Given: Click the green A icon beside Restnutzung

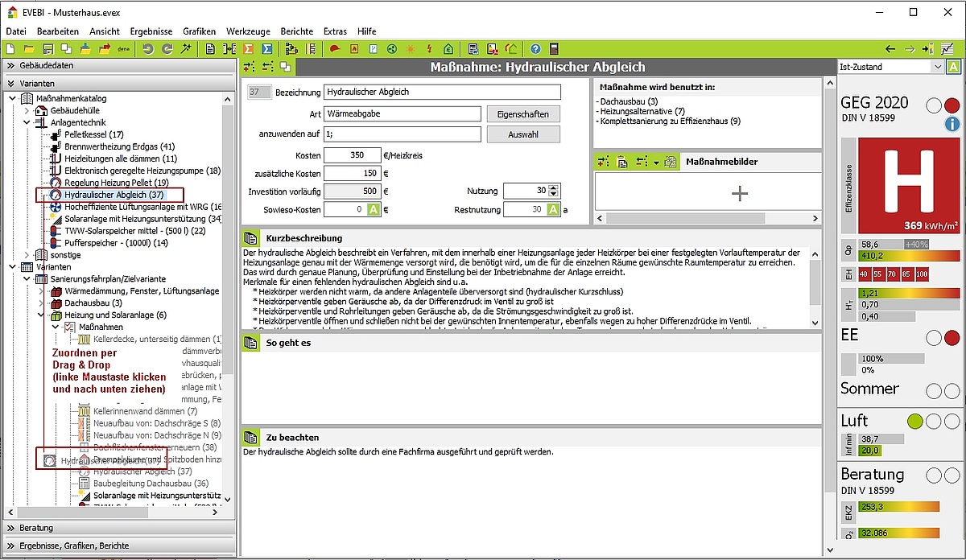Looking at the screenshot, I should (x=553, y=210).
